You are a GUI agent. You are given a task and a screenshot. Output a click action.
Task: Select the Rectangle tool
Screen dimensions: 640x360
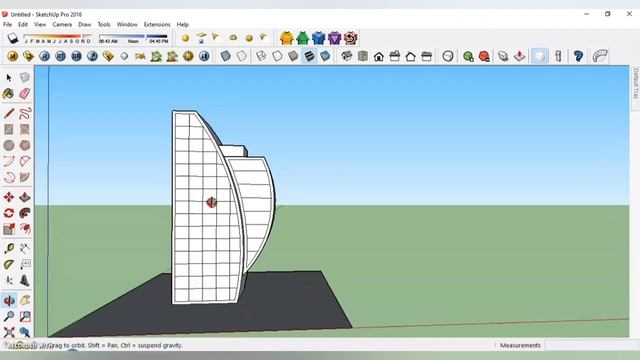click(9, 129)
